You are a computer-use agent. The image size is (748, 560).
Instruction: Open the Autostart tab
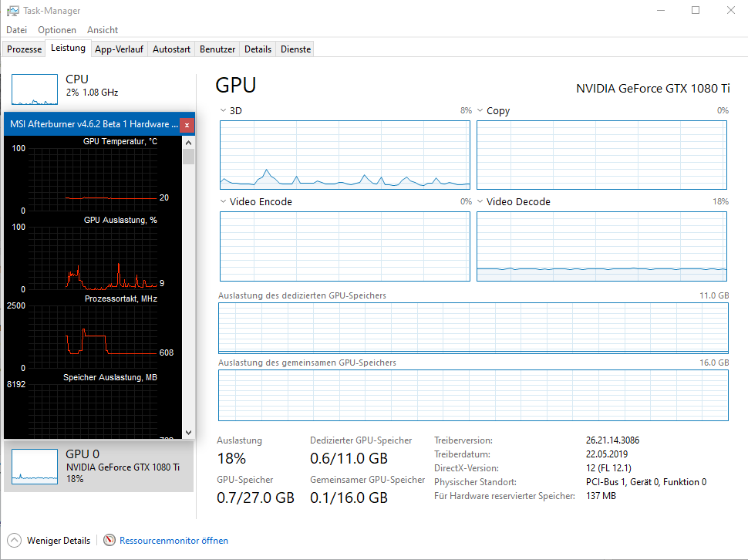[x=171, y=49]
